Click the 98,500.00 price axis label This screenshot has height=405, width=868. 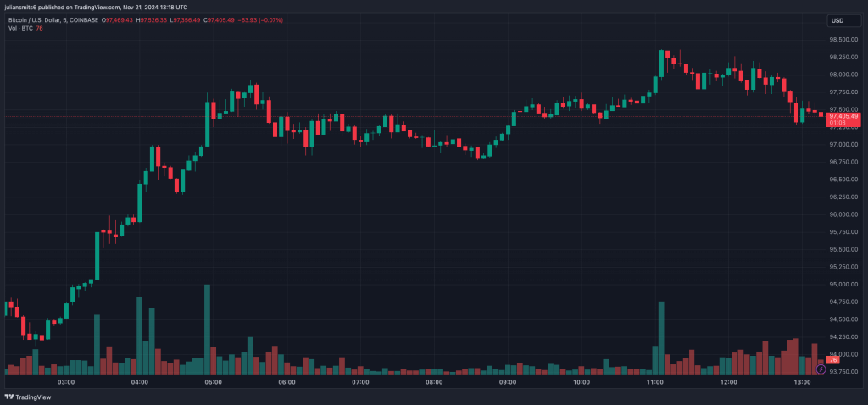click(843, 40)
